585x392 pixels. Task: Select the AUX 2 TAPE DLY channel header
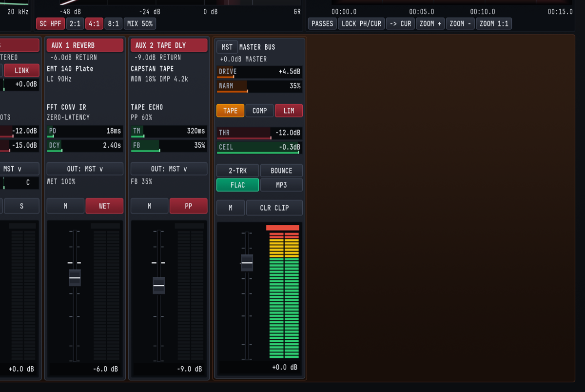pyautogui.click(x=169, y=45)
